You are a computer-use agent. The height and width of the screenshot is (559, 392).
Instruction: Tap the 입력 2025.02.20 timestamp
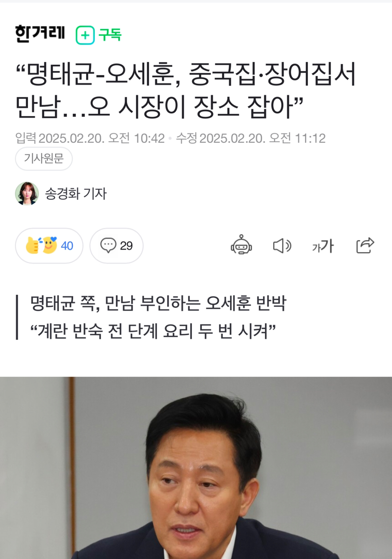coord(90,138)
